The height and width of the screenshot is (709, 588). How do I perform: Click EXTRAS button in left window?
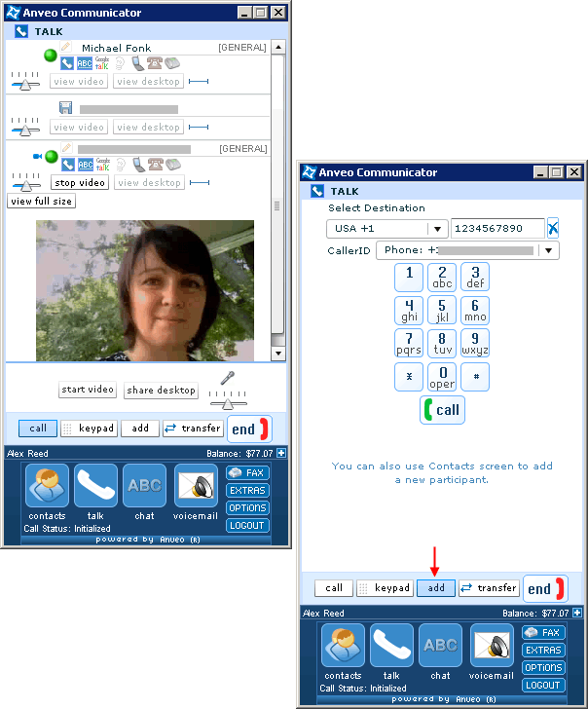click(247, 490)
